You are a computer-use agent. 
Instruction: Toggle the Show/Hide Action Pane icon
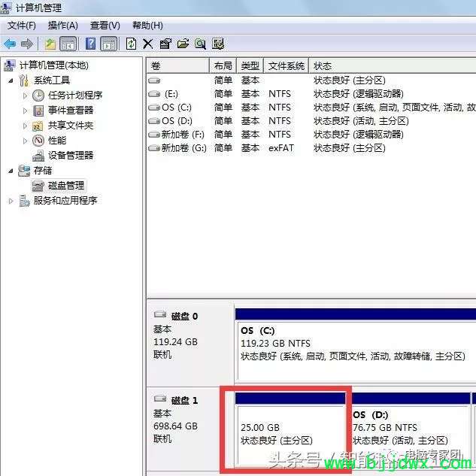click(108, 44)
